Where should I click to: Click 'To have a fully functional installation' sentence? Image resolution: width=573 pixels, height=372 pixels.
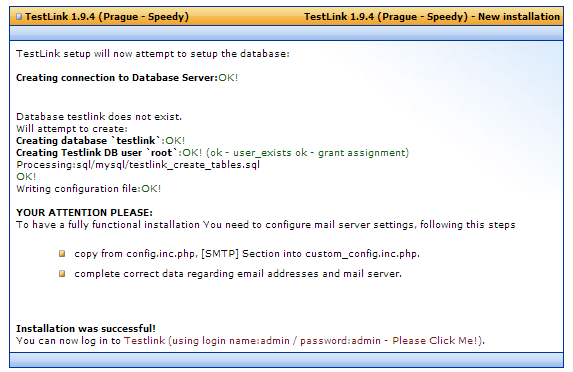[x=266, y=225]
